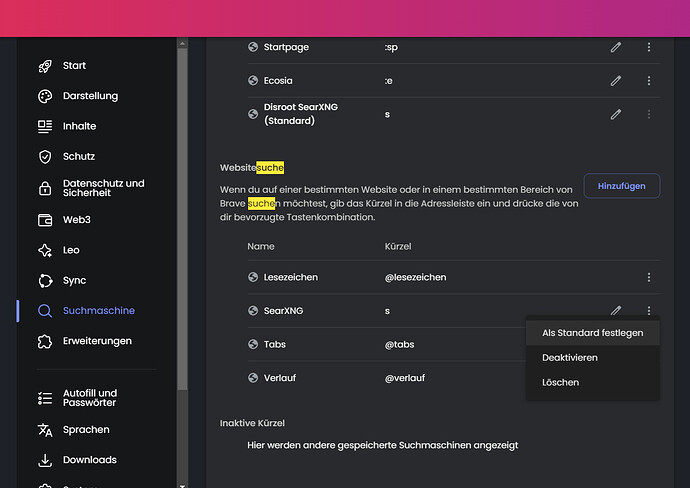
Task: Click the Name column header
Action: pos(261,246)
